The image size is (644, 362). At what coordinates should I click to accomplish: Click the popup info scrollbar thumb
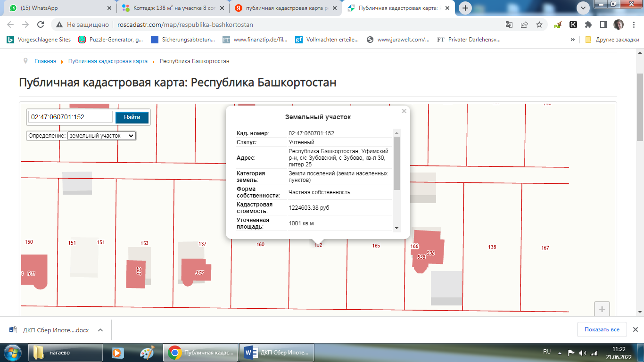coord(396,163)
